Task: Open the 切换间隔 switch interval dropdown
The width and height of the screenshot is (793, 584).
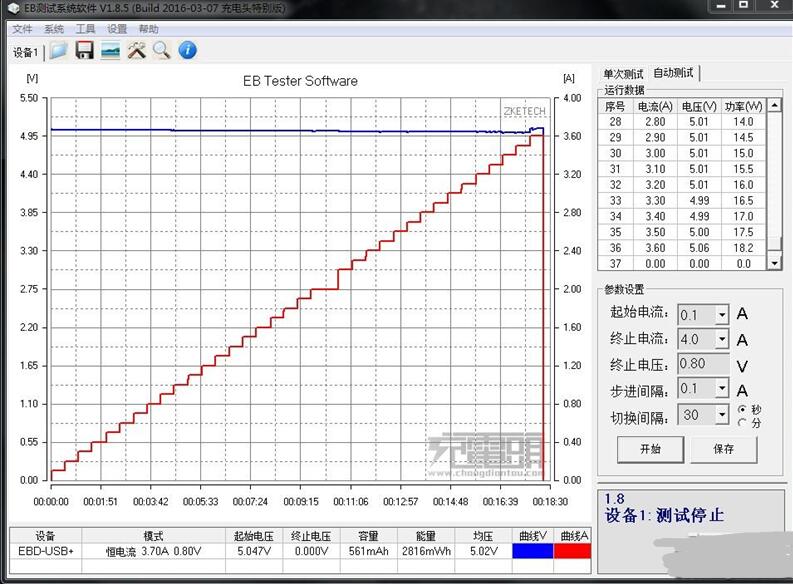Action: click(721, 414)
